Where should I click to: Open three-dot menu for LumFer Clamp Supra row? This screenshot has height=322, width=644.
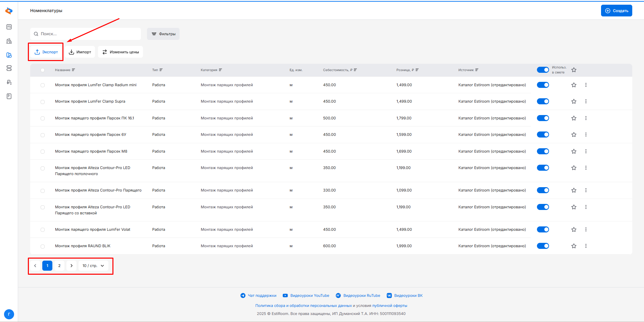tap(586, 101)
